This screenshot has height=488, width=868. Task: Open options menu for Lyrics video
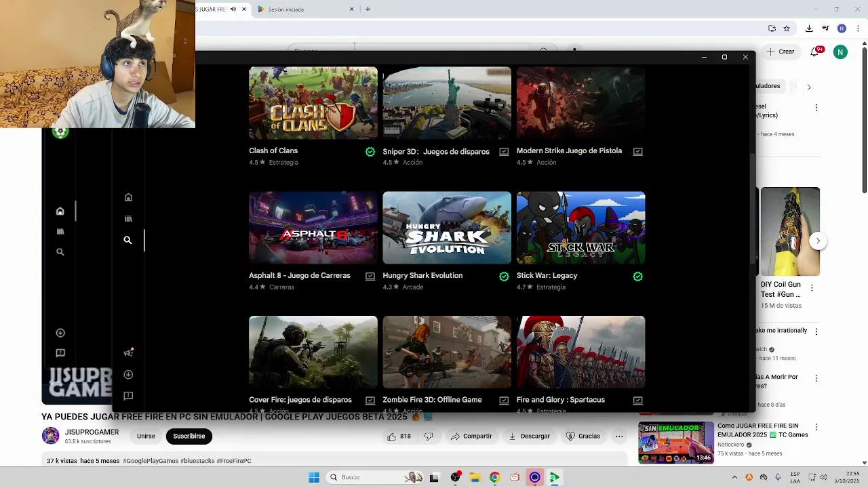pos(816,108)
